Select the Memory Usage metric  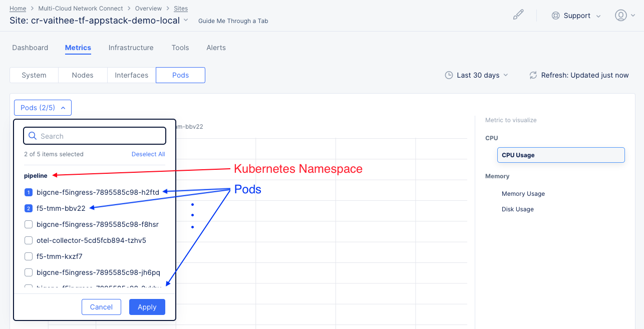pyautogui.click(x=523, y=194)
